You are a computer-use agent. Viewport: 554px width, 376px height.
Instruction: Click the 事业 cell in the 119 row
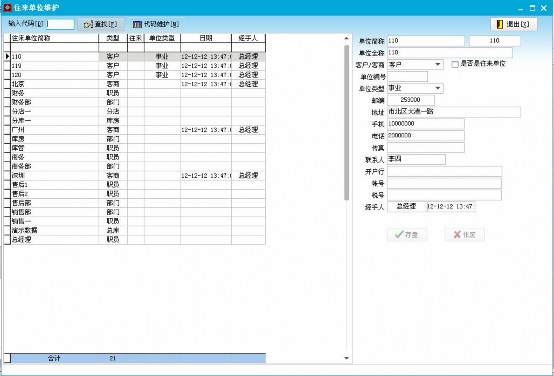[162, 66]
